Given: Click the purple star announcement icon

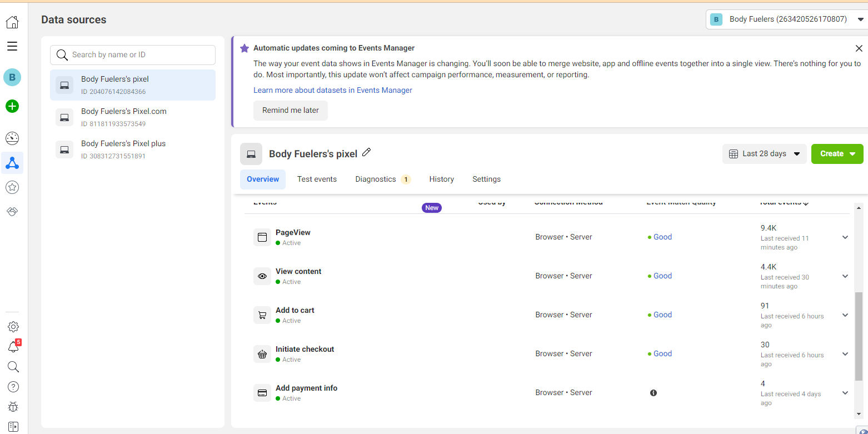Looking at the screenshot, I should (x=245, y=48).
